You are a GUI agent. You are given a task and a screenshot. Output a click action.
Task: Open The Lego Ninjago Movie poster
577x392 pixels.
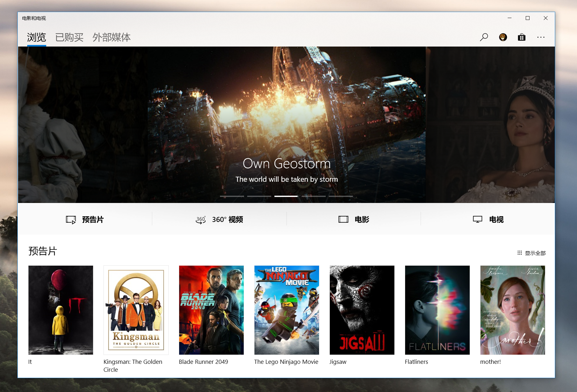[287, 310]
